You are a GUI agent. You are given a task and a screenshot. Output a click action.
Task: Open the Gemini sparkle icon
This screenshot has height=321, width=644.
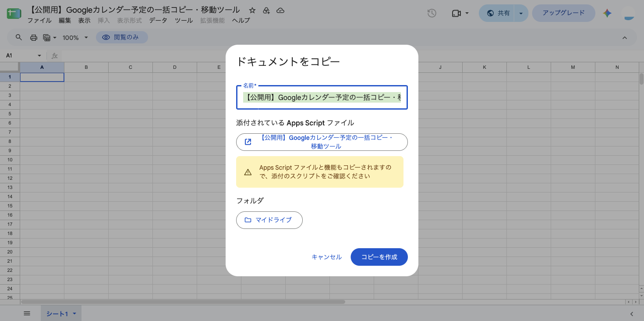click(607, 13)
